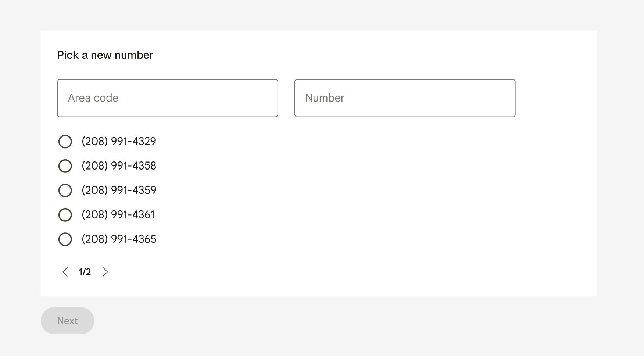
Task: Click the Area code input field
Action: coord(168,98)
